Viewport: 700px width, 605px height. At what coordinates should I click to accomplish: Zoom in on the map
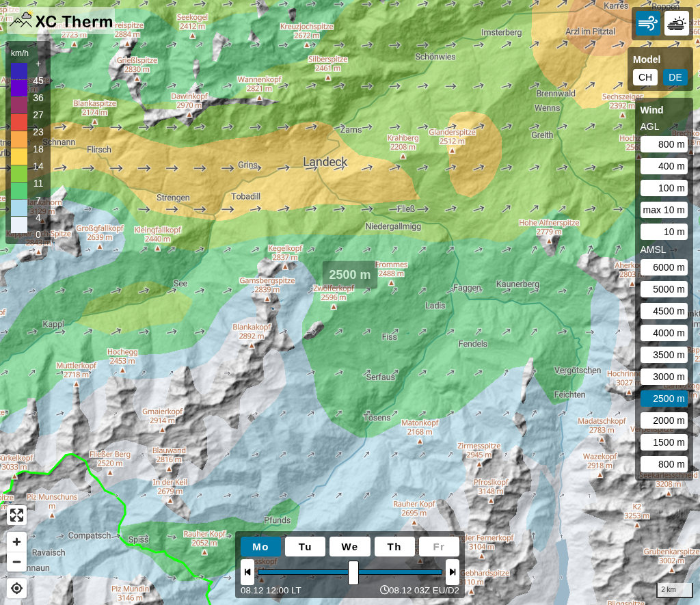pos(16,542)
